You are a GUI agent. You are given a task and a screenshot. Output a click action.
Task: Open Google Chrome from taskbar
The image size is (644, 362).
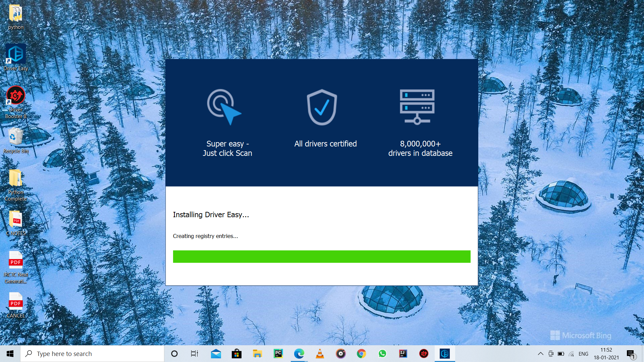coord(361,354)
